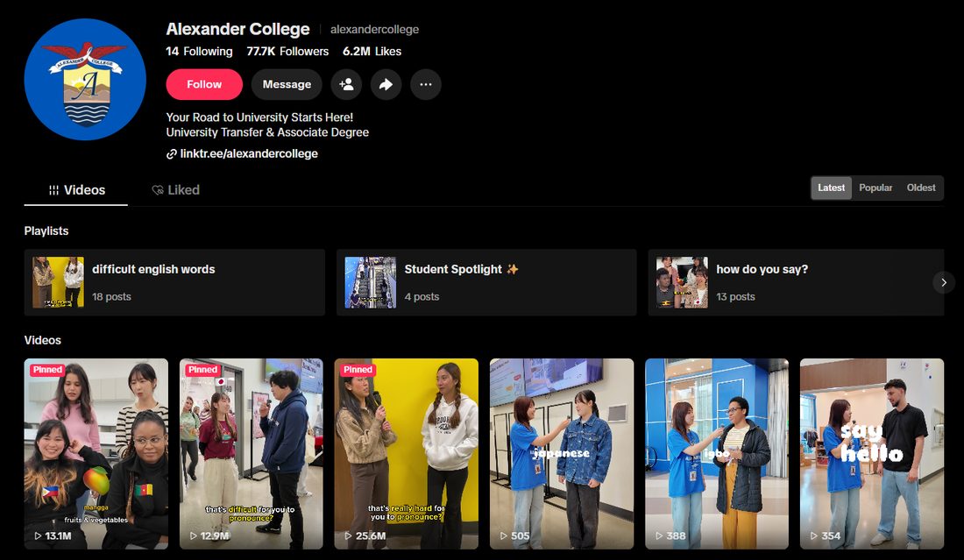The image size is (964, 560).
Task: Open the difficult english words playlist
Action: pos(174,282)
